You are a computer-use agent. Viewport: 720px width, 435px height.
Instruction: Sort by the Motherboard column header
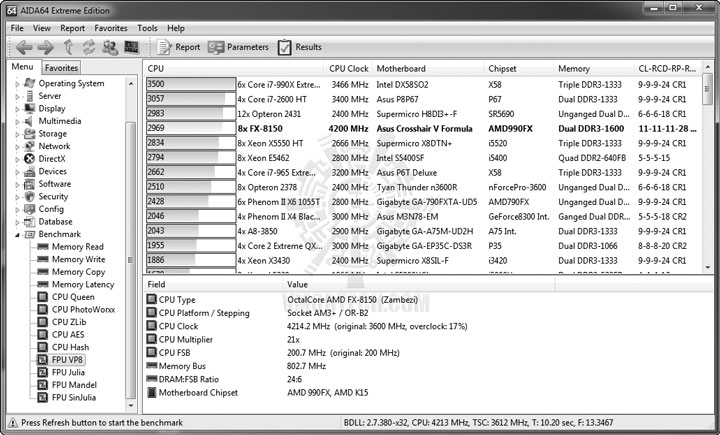click(428, 68)
